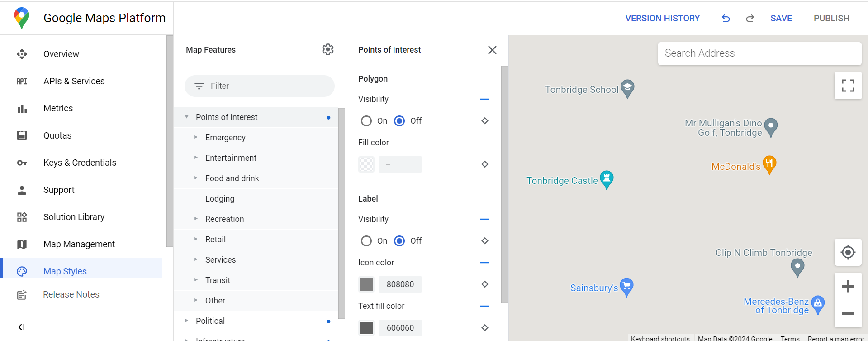Viewport: 868px width, 341px height.
Task: Collapse the Points of interest tree
Action: [x=186, y=117]
